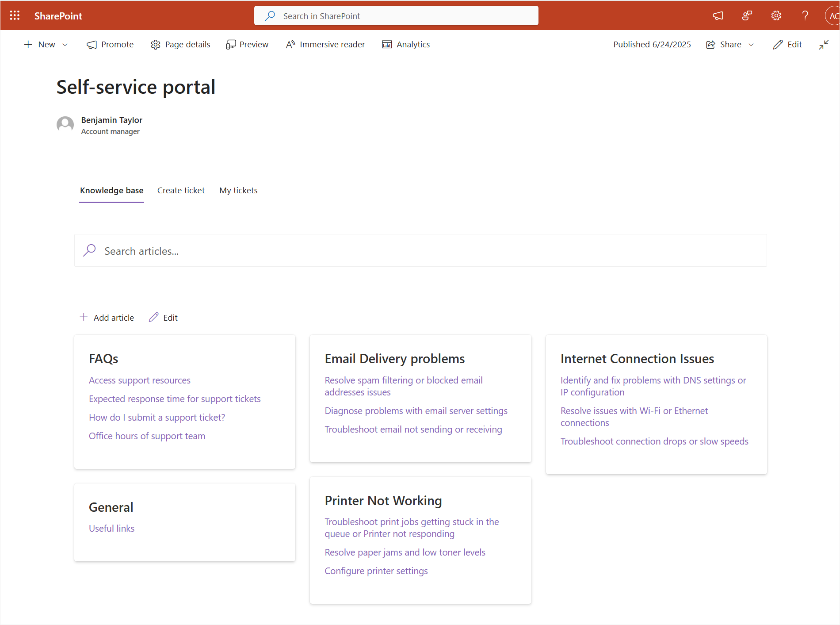Screen dimensions: 840x625
Task: Open the Useful links article
Action: tap(111, 529)
